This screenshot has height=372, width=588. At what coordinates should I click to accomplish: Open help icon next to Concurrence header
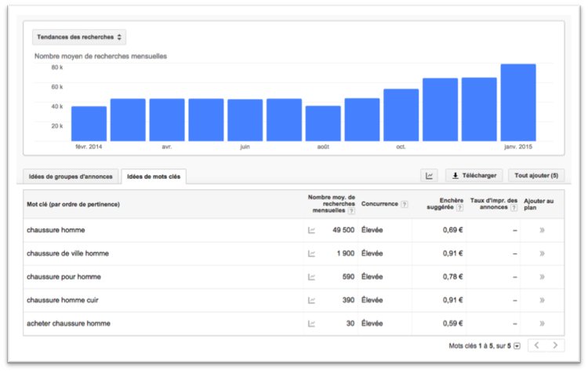point(405,204)
